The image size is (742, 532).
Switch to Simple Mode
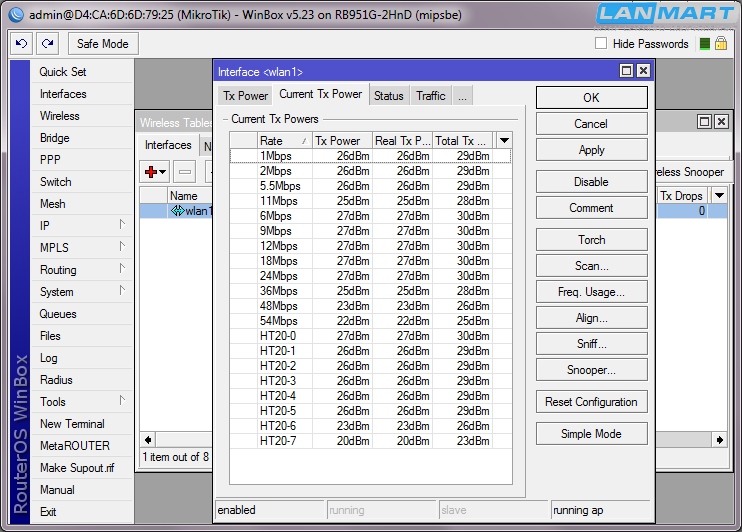(592, 434)
